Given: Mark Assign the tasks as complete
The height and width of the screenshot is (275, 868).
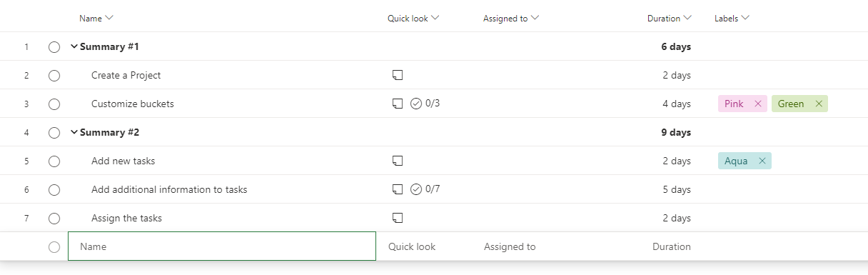Looking at the screenshot, I should (x=54, y=218).
